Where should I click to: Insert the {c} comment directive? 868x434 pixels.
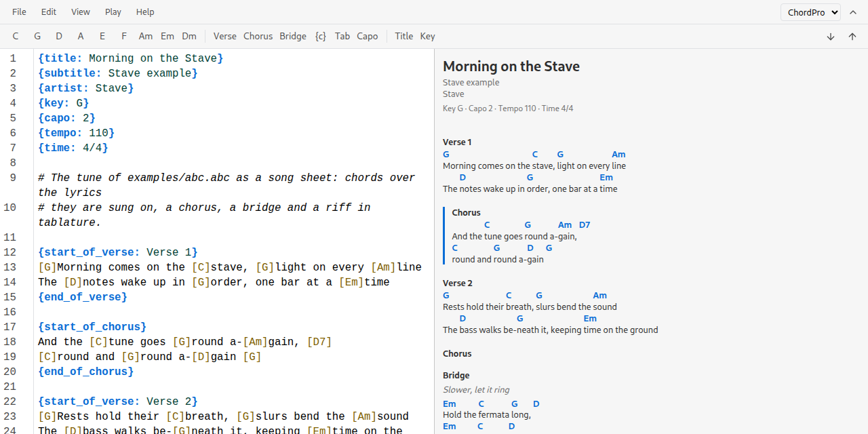tap(321, 37)
